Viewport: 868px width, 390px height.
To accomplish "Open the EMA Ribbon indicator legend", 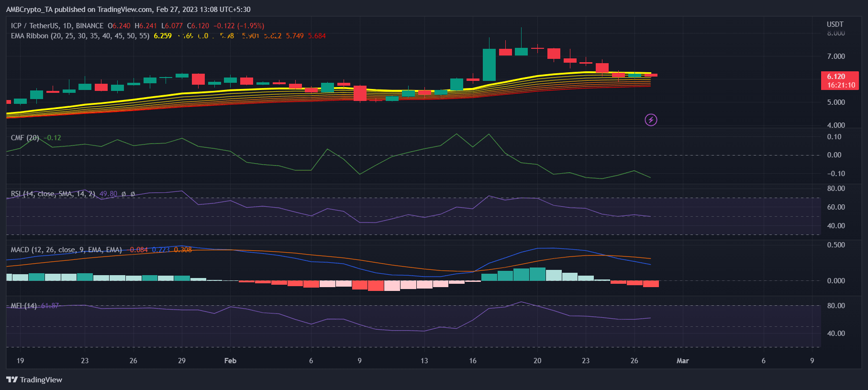I will [79, 36].
